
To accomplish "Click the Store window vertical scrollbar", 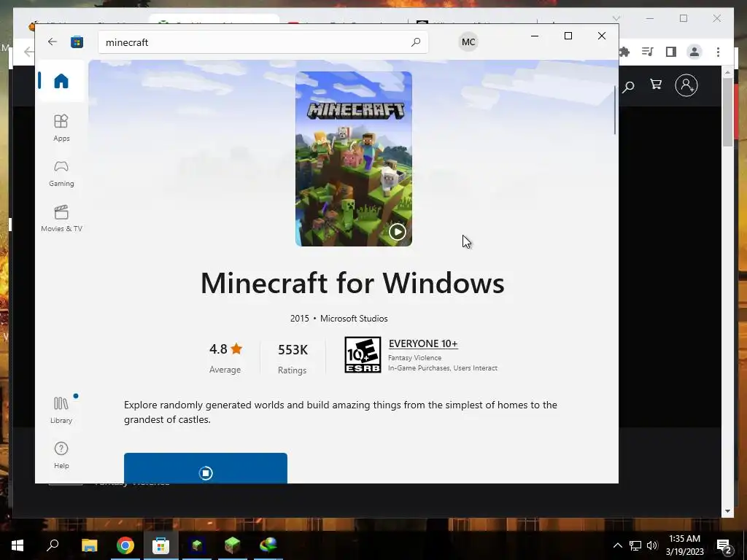I will click(614, 111).
